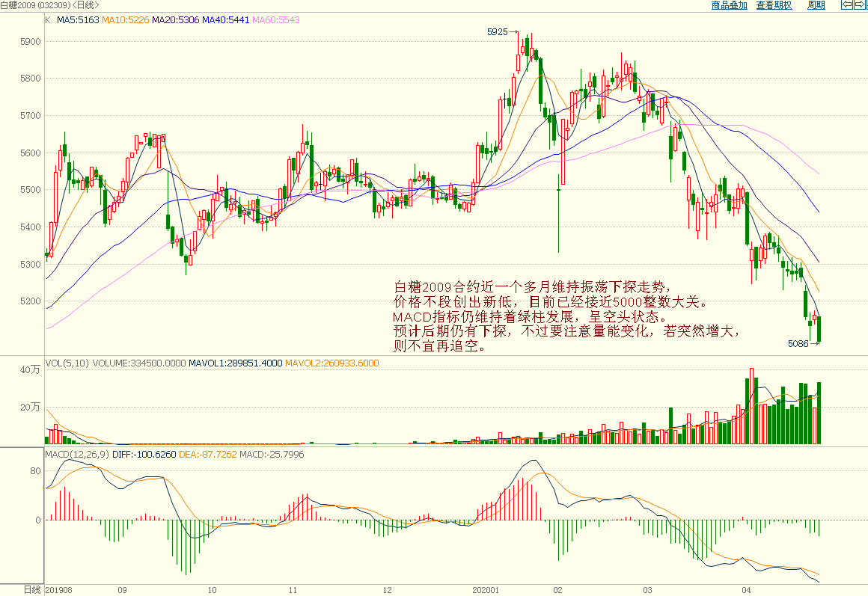
Task: Click the MA20 moving average label
Action: point(175,20)
